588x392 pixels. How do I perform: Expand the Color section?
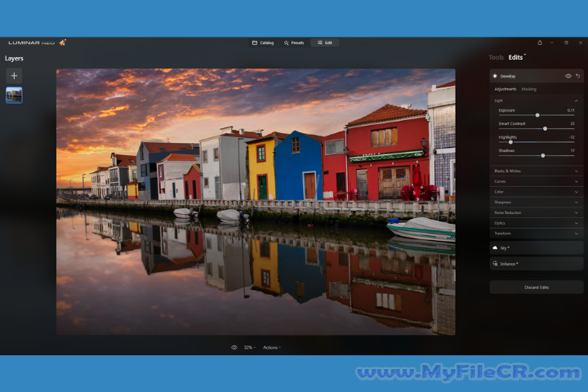click(x=537, y=192)
